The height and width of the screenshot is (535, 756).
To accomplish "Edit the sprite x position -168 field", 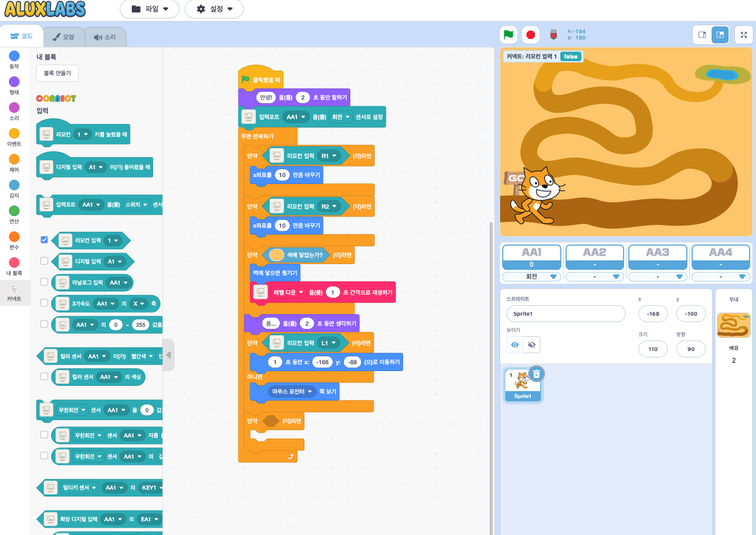I will (x=653, y=314).
